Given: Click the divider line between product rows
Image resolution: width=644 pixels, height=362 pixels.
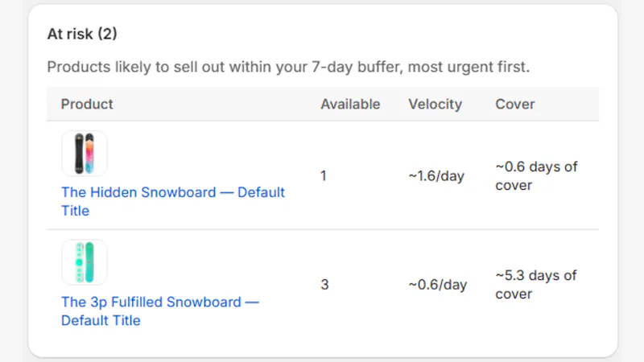Looking at the screenshot, I should [x=323, y=229].
